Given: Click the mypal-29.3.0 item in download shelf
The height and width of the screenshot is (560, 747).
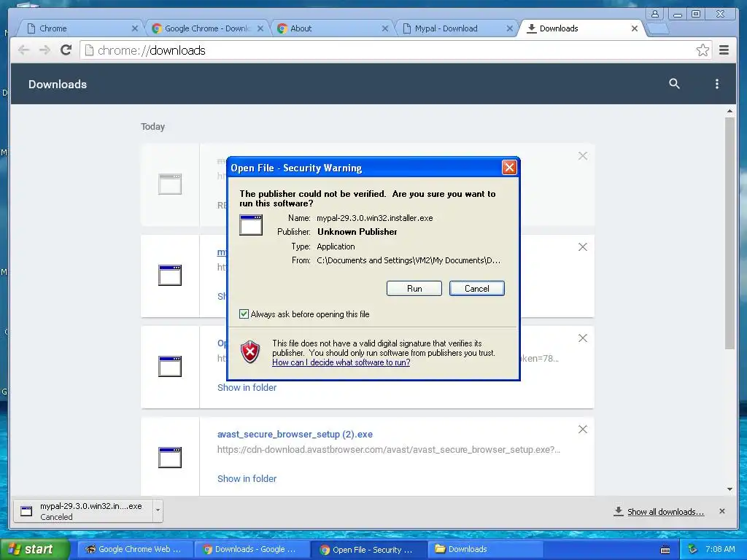Looking at the screenshot, I should pyautogui.click(x=82, y=511).
